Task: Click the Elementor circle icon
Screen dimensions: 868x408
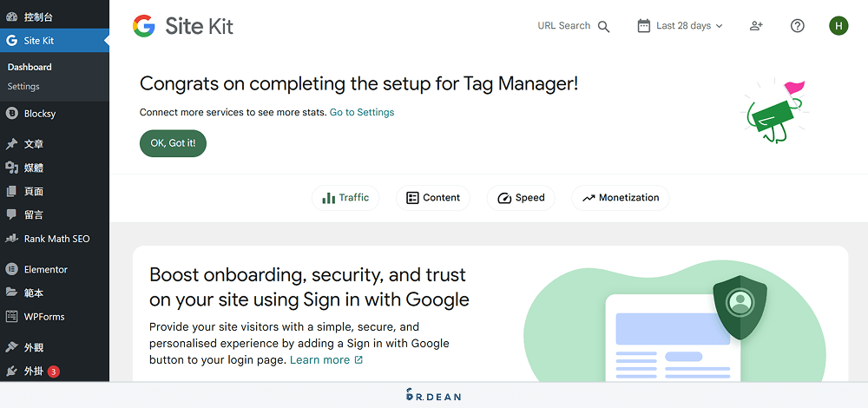Action: tap(11, 270)
